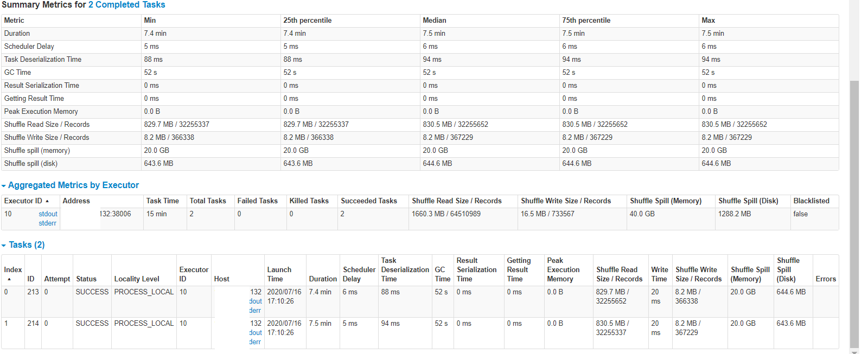Sort tasks table by Errors column

826,279
